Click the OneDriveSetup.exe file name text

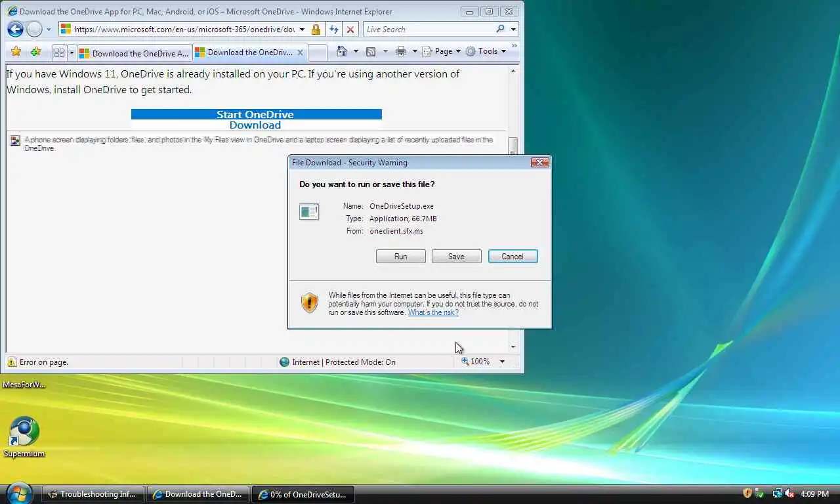(402, 206)
